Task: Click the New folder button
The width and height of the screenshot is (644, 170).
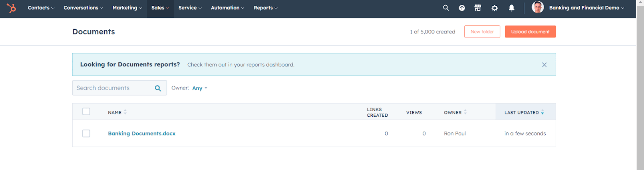Action: pos(482,32)
